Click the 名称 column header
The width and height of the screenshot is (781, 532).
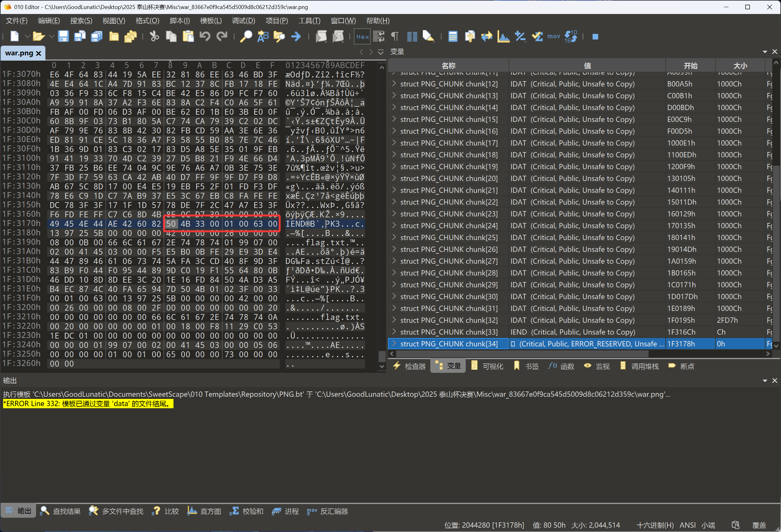point(448,66)
